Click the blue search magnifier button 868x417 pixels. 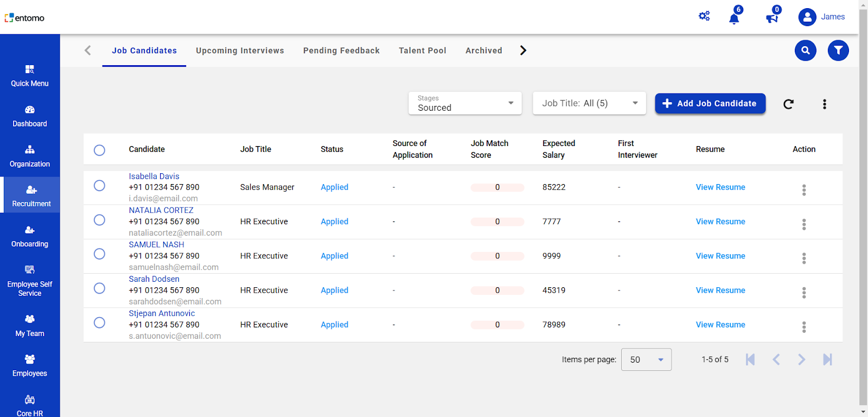[806, 50]
